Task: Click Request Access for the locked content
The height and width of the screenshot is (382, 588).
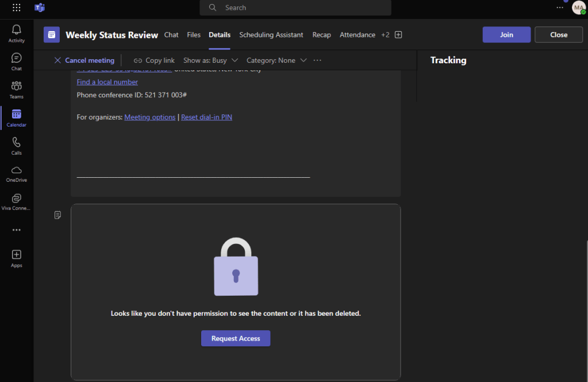Action: tap(236, 338)
